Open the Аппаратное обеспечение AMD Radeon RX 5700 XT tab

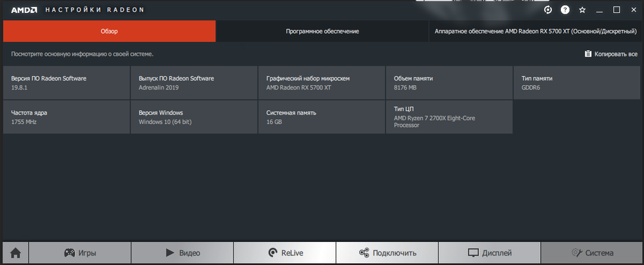536,31
